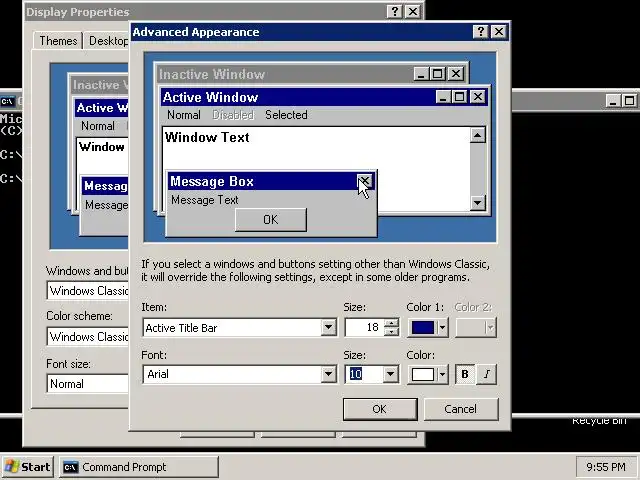The image size is (640, 480).
Task: Maximize the Command Prompt window
Action: click(x=629, y=100)
